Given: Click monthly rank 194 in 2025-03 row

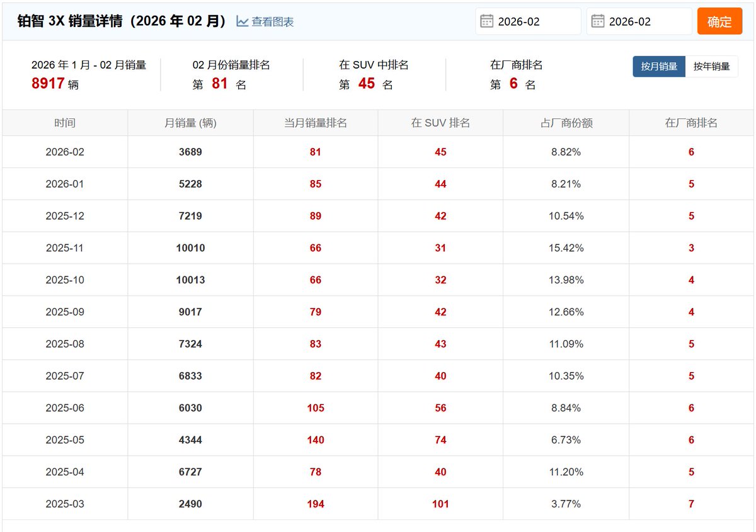Looking at the screenshot, I should coord(316,504).
